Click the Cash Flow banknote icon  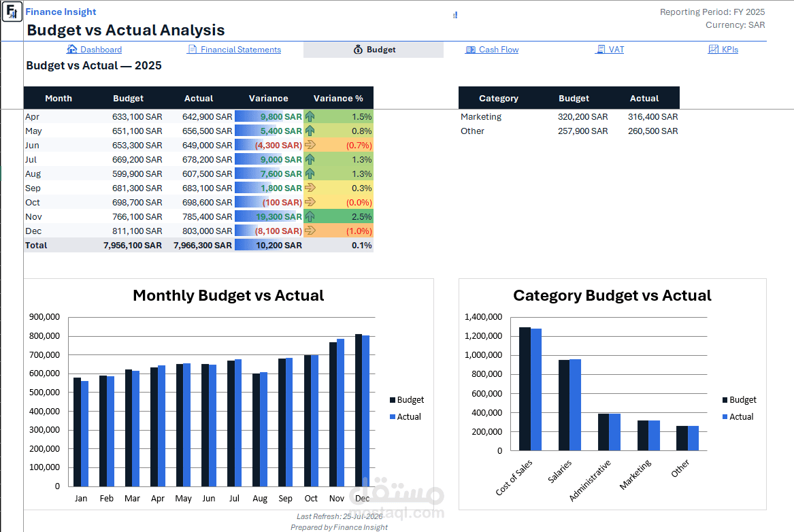470,49
